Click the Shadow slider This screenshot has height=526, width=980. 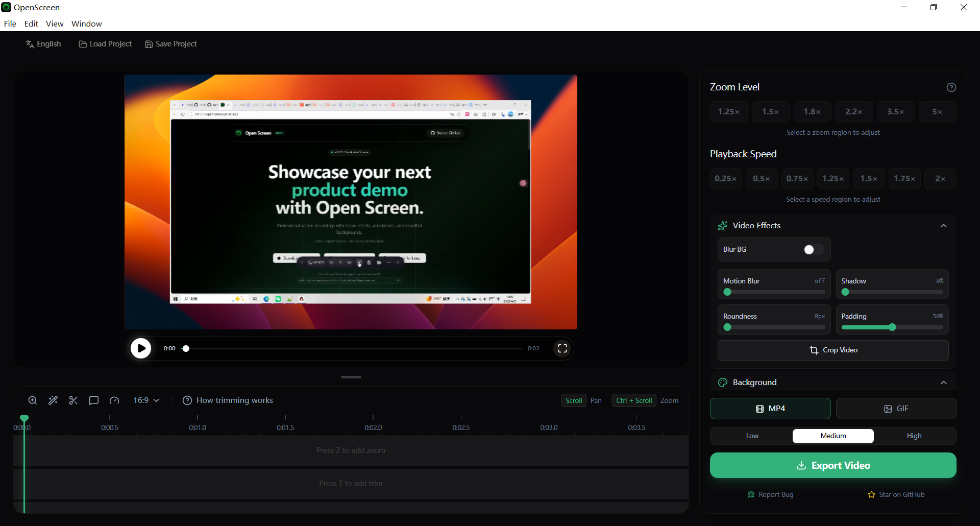pyautogui.click(x=892, y=292)
